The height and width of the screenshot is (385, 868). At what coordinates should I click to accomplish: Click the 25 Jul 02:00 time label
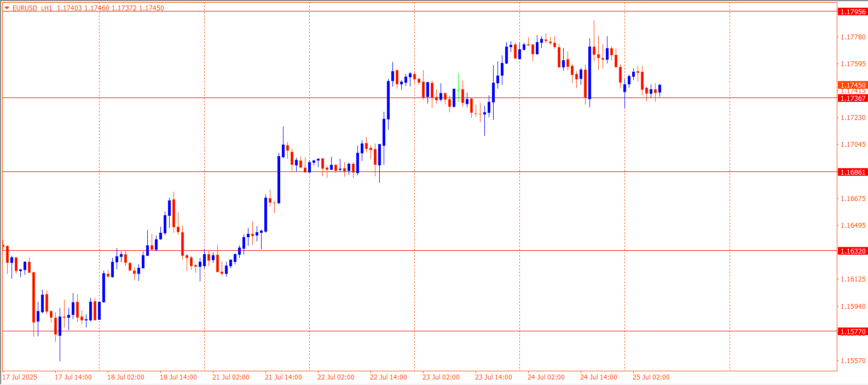[651, 377]
